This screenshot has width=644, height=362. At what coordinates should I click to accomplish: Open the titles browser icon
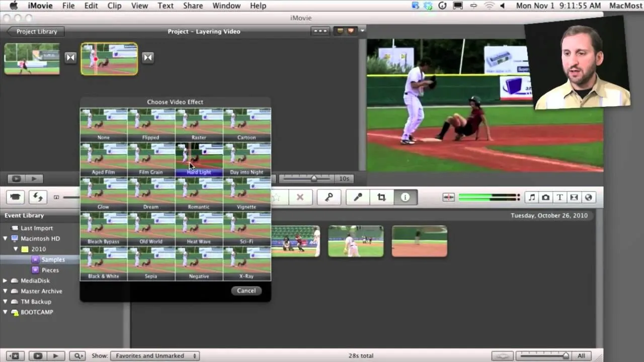click(560, 198)
